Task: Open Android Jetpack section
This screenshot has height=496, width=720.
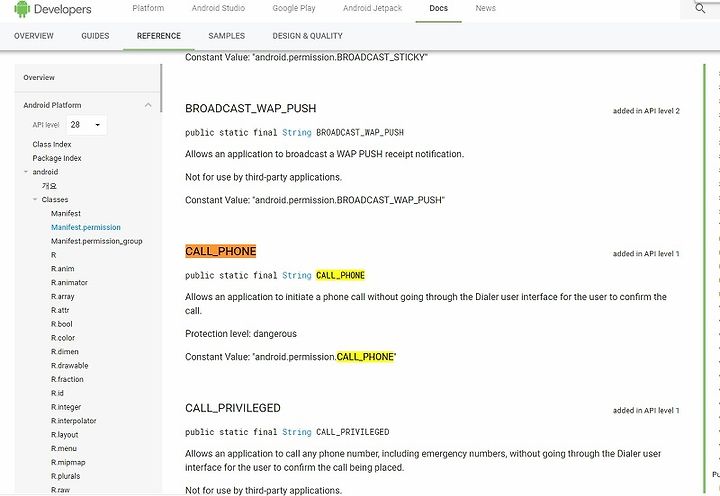Action: click(372, 8)
